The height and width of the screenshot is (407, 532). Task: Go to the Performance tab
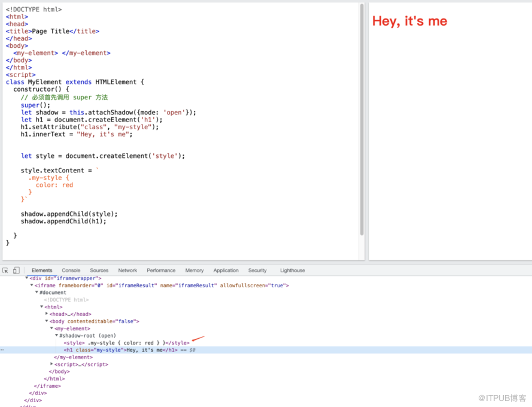click(x=161, y=271)
